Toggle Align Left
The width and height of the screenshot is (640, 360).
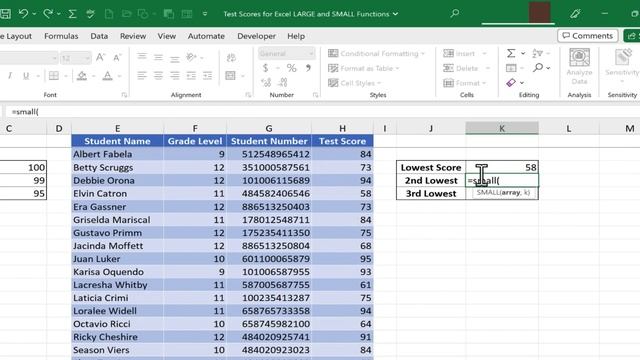[x=142, y=76]
